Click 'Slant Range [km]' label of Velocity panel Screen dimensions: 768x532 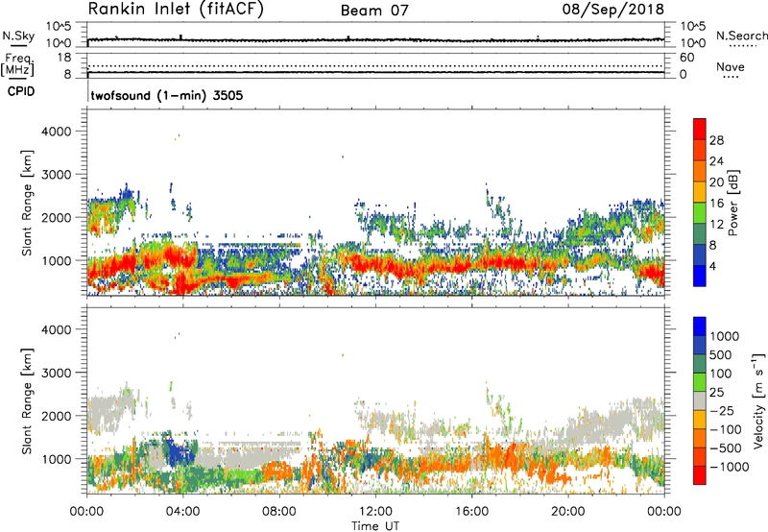point(27,400)
